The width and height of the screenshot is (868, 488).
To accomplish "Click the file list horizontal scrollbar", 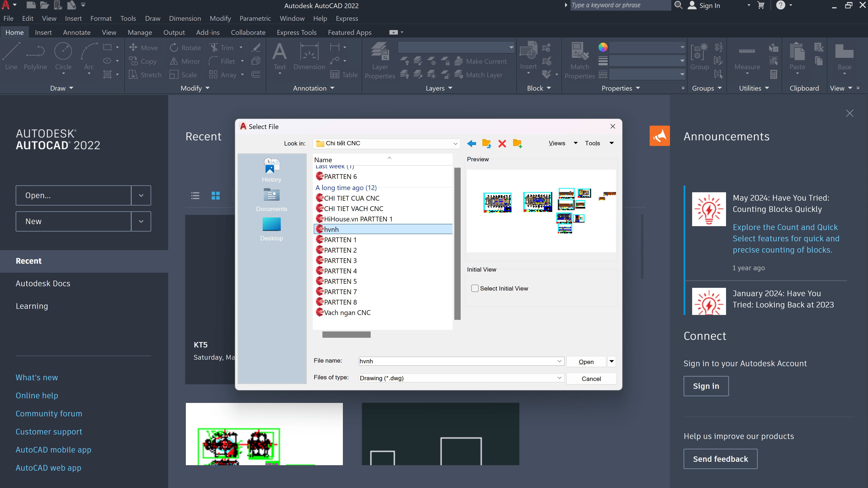I will 346,334.
